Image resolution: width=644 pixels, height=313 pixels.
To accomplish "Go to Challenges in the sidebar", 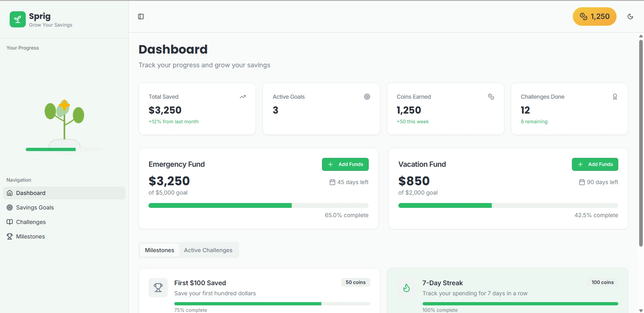I will pos(31,222).
